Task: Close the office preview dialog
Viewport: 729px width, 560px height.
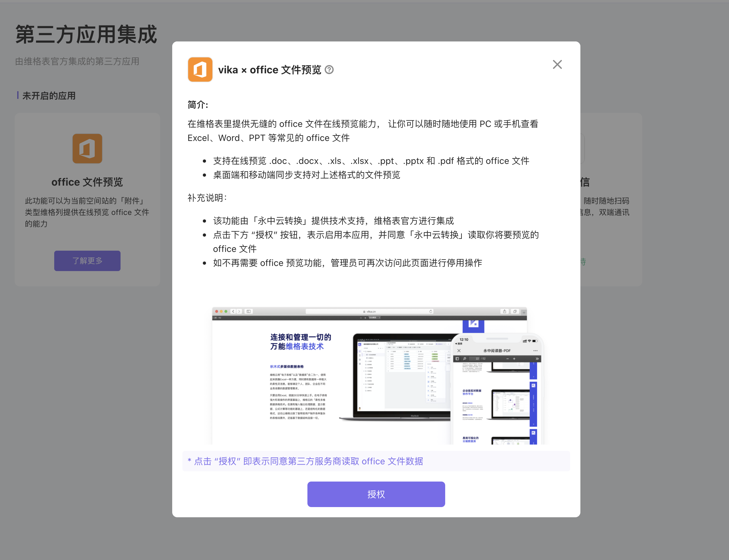Action: pyautogui.click(x=557, y=65)
